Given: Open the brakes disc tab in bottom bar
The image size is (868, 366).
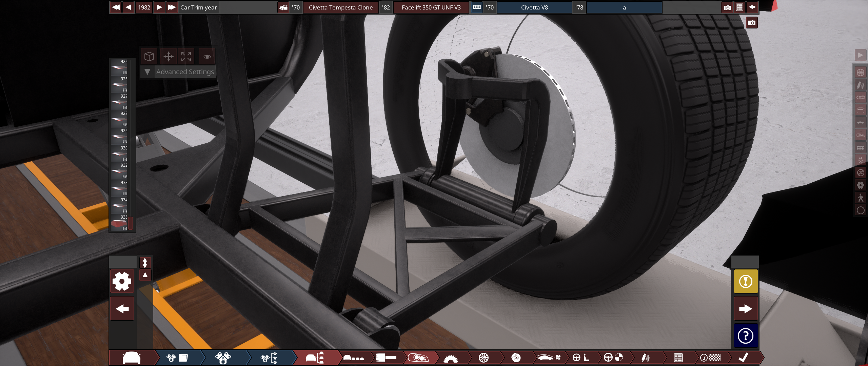Looking at the screenshot, I should click(x=516, y=358).
